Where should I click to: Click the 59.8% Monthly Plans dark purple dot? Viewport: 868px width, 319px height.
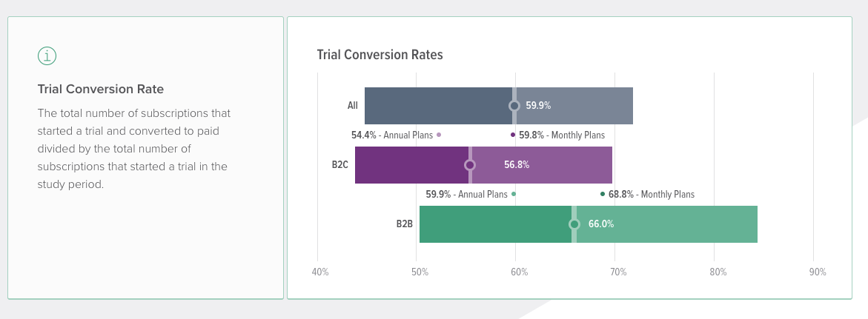513,135
